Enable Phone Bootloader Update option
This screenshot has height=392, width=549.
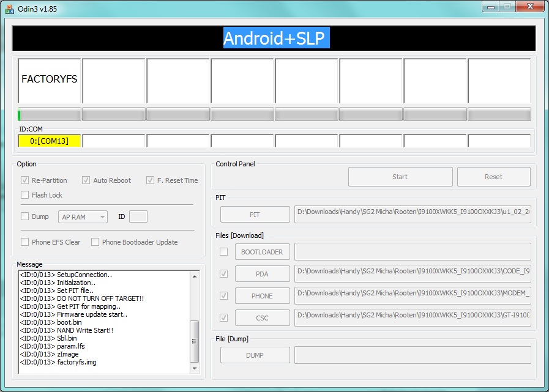coord(95,242)
